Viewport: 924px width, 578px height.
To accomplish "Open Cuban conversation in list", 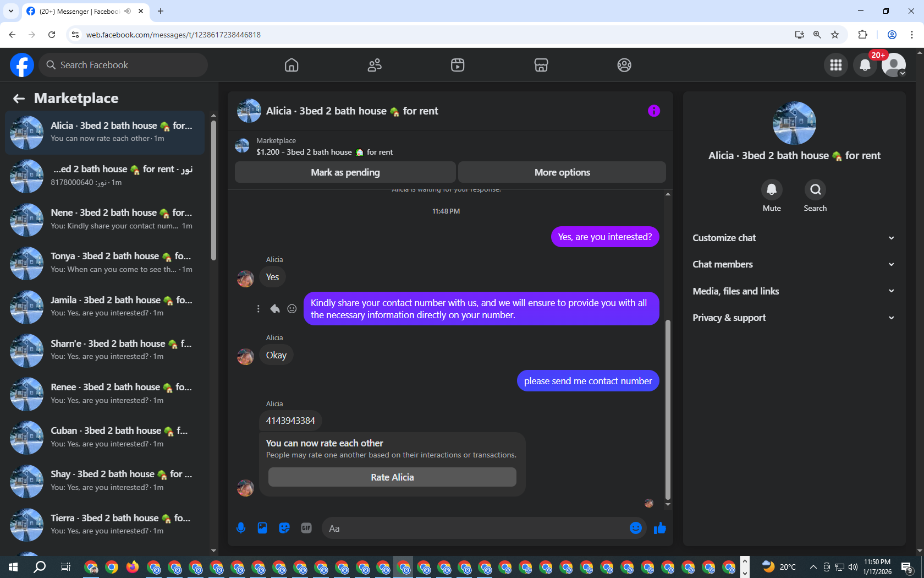I will pyautogui.click(x=105, y=438).
